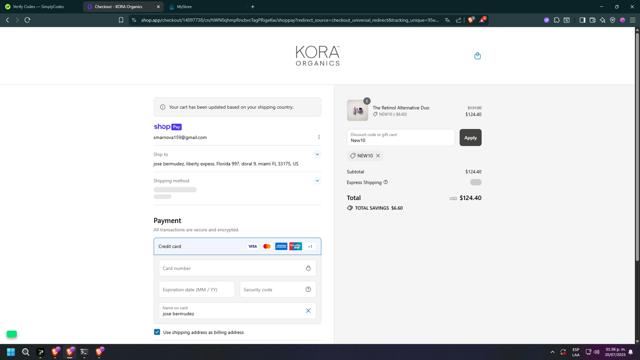This screenshot has height=360, width=640.
Task: Click the translate icon in address bar
Action: point(447,20)
